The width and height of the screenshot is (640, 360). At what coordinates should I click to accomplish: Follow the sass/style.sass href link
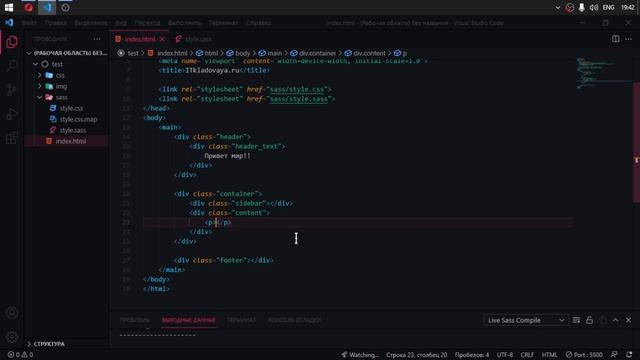pyautogui.click(x=298, y=99)
